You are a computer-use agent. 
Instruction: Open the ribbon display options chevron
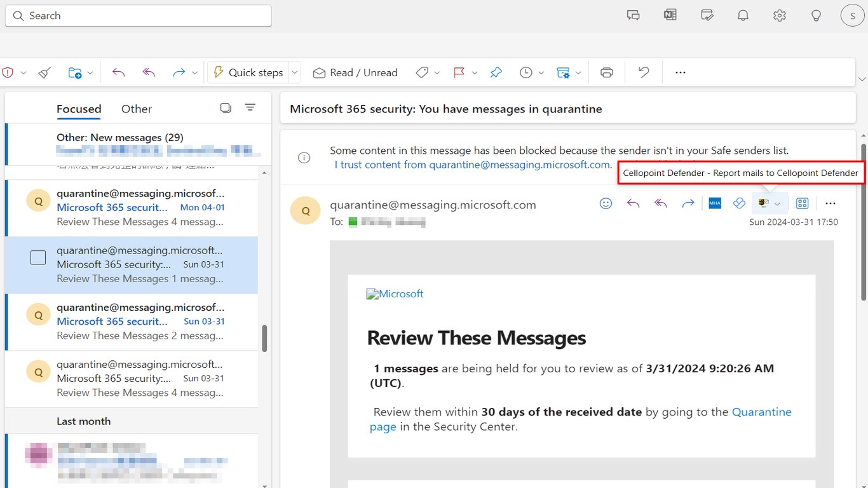coord(862,79)
